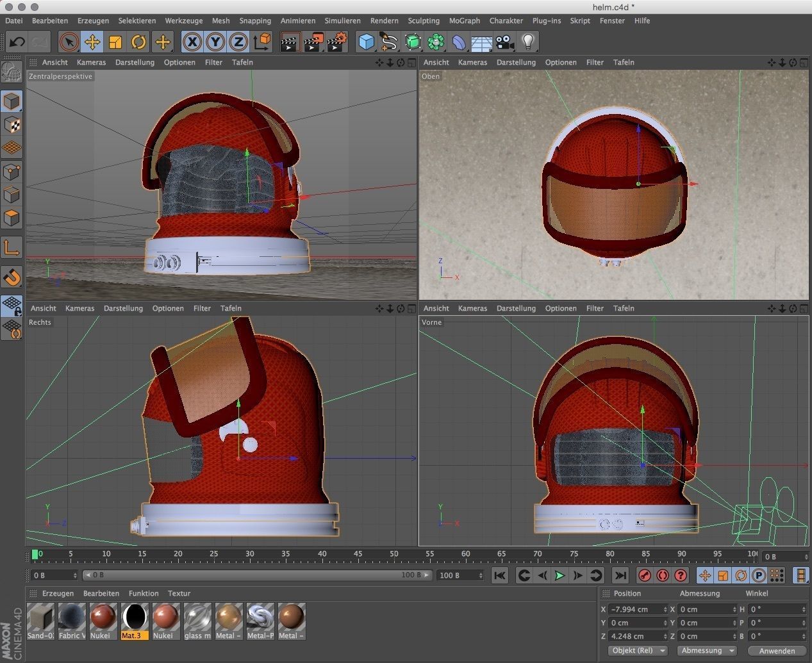Toggle position keyframe recording icon

[x=705, y=575]
